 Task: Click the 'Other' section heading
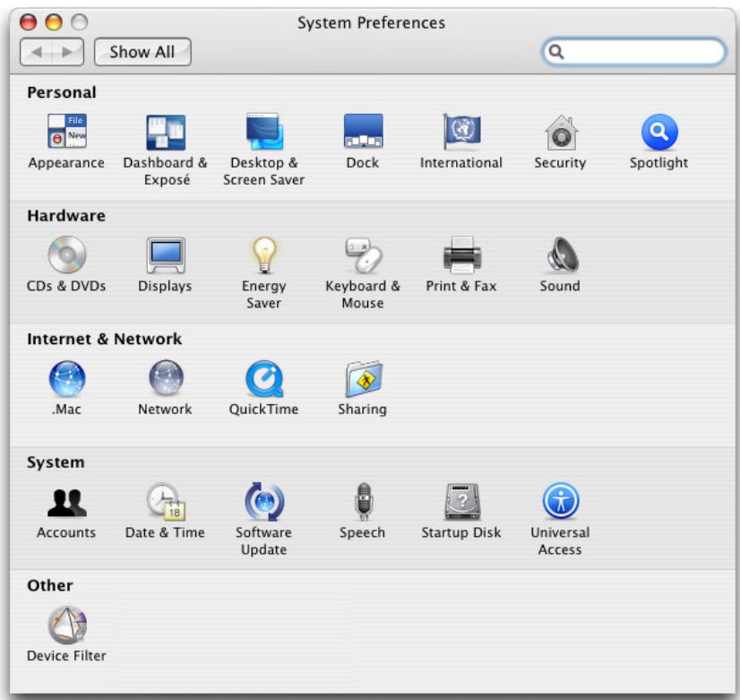point(50,586)
